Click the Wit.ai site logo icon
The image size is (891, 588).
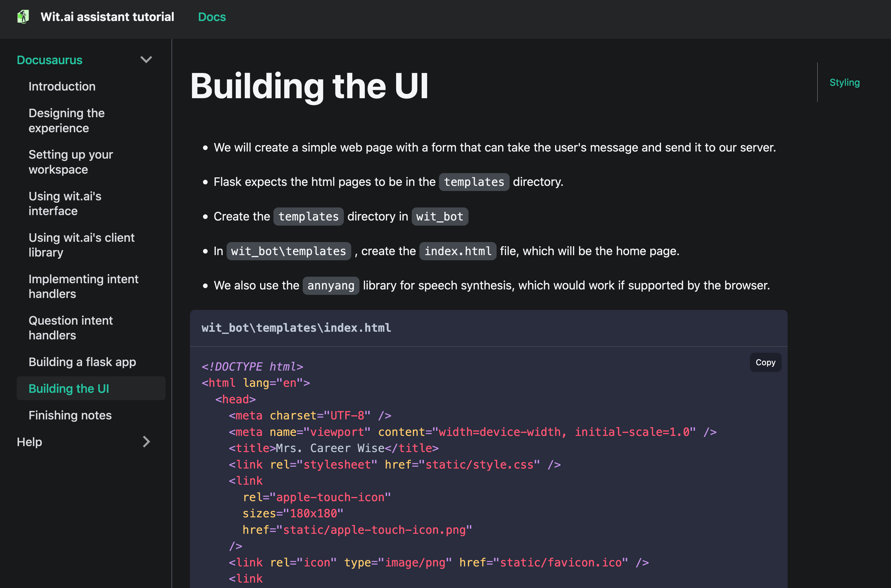coord(23,17)
